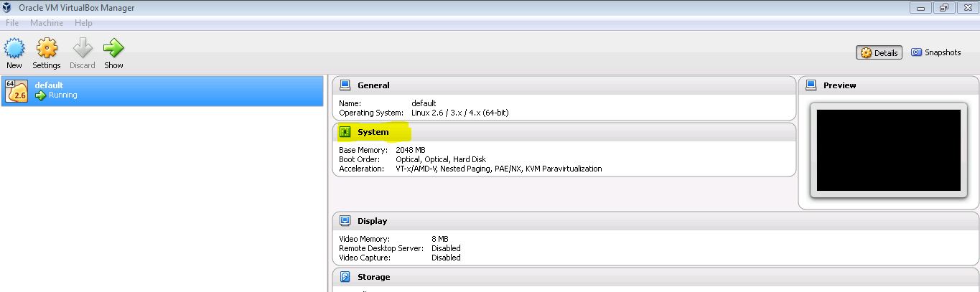Click the New virtual machine toolbar icon
Screen dimensions: 980x292
(x=14, y=48)
